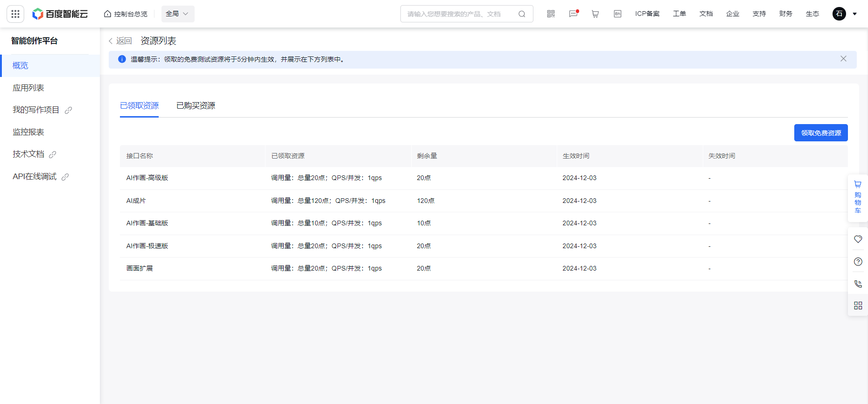Click the floating help question icon
Image resolution: width=868 pixels, height=404 pixels.
click(x=858, y=262)
